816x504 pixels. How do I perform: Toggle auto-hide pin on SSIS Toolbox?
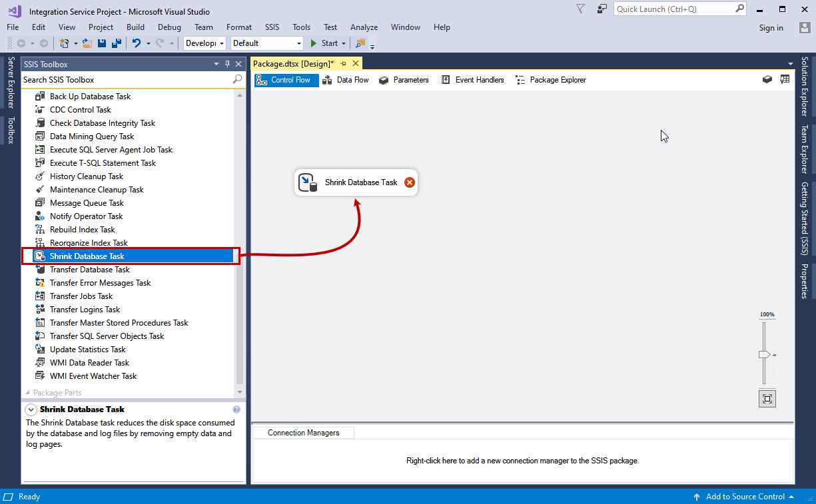pos(227,64)
